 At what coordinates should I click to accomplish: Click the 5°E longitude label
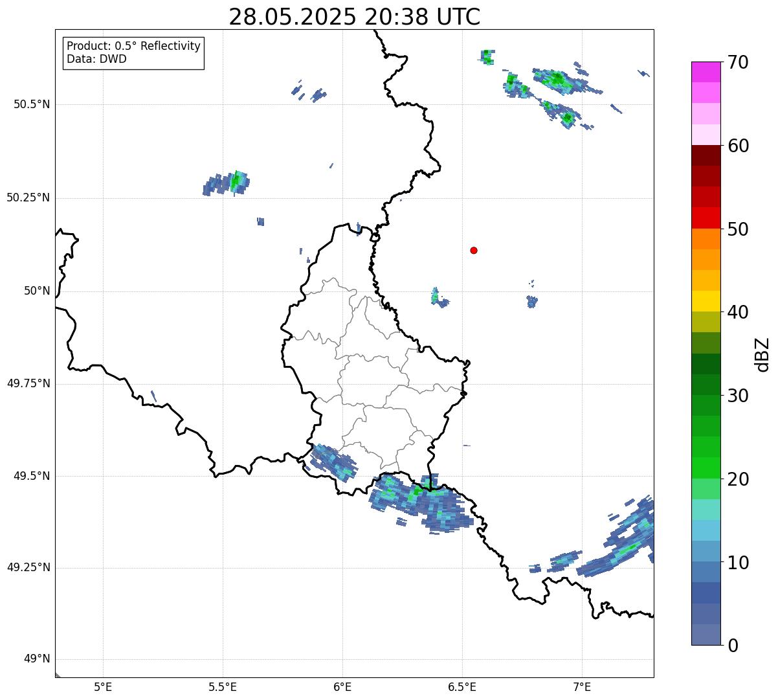(x=103, y=687)
